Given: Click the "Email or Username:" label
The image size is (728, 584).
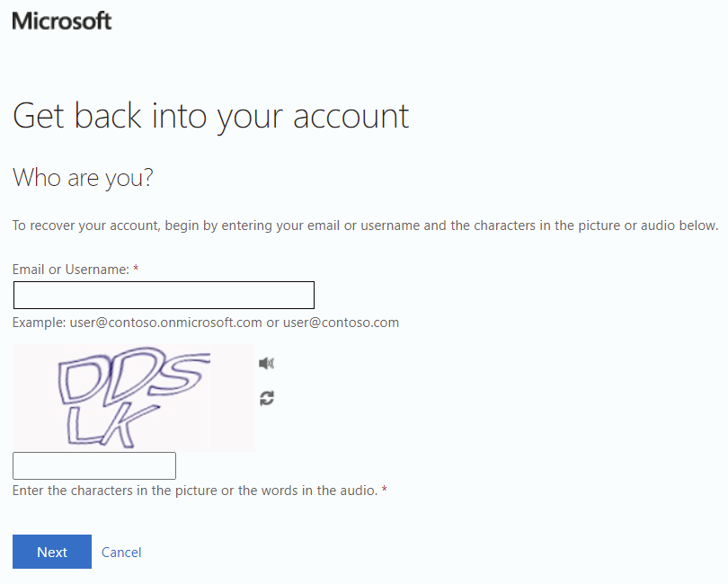Looking at the screenshot, I should [71, 270].
